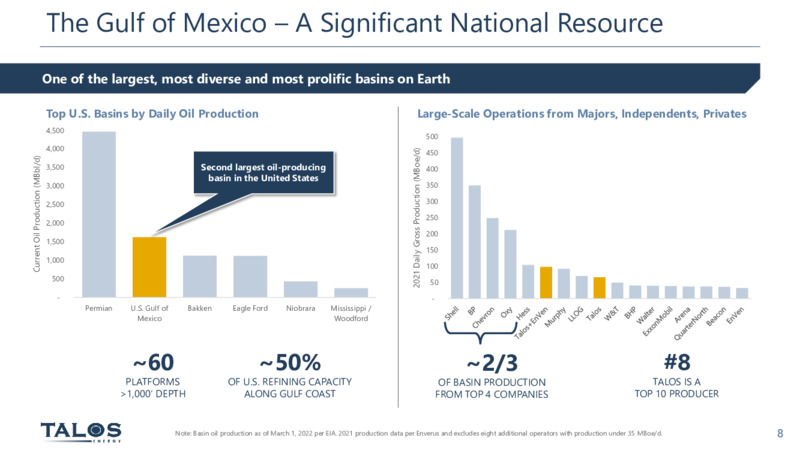Select the 'QuarterNorth' axis label
800x450 pixels.
click(x=691, y=323)
